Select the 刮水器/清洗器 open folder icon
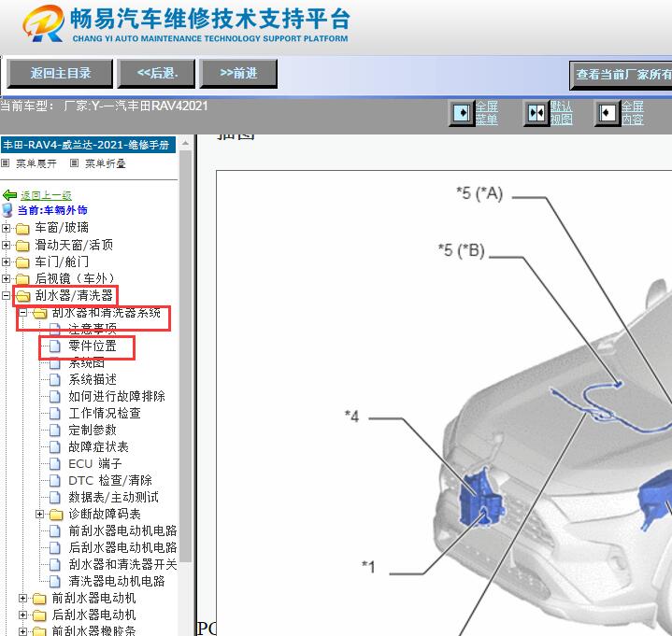 [23, 296]
